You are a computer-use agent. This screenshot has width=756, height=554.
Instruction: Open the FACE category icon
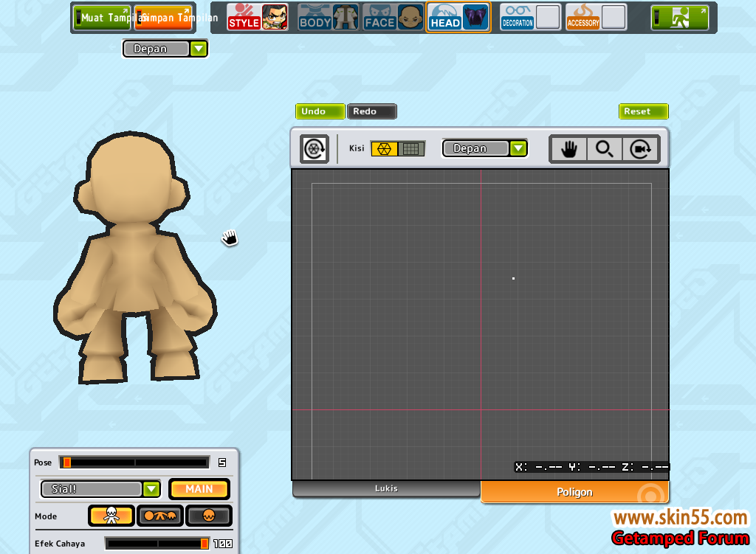click(380, 18)
